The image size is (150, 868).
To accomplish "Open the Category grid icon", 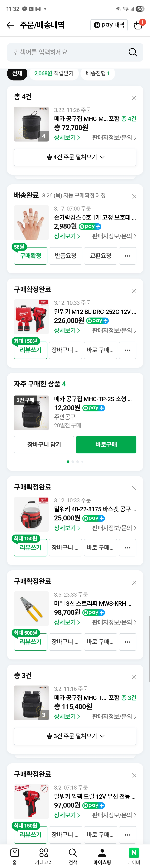I will coord(44,853).
